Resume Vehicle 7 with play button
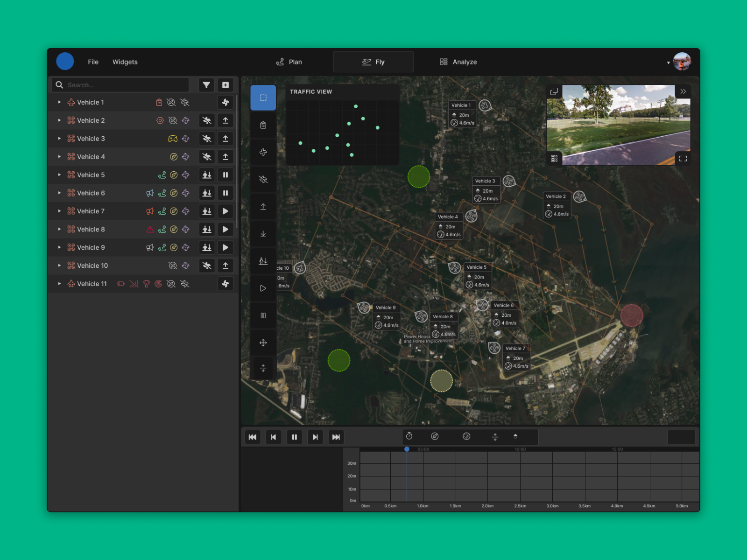Image resolution: width=747 pixels, height=560 pixels. click(226, 211)
